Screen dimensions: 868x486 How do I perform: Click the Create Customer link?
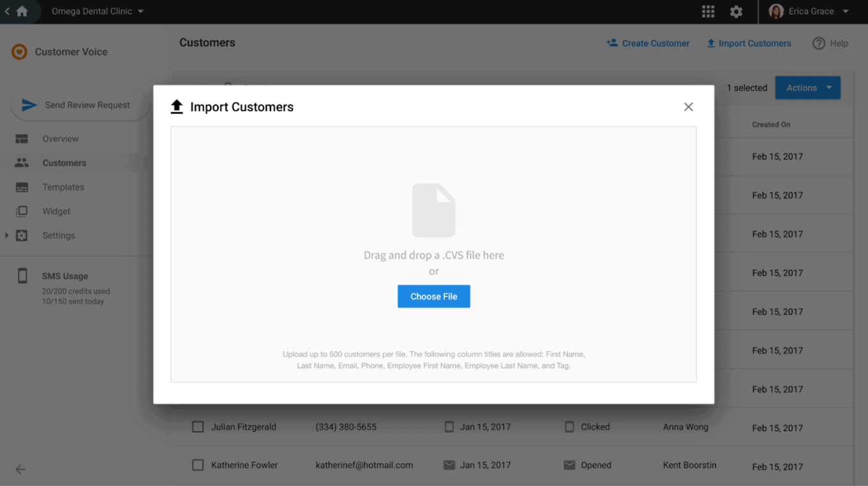pyautogui.click(x=648, y=43)
